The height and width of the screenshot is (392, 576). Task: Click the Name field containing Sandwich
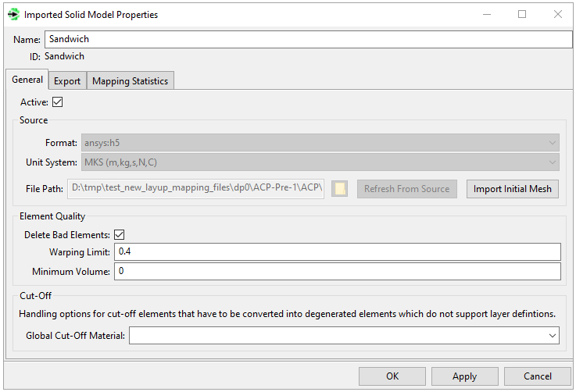(x=309, y=39)
